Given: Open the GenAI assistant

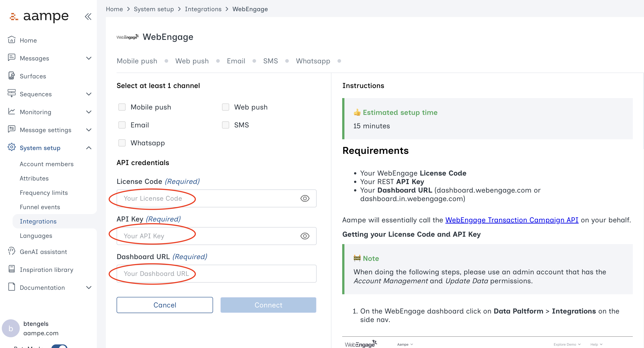Looking at the screenshot, I should [43, 252].
